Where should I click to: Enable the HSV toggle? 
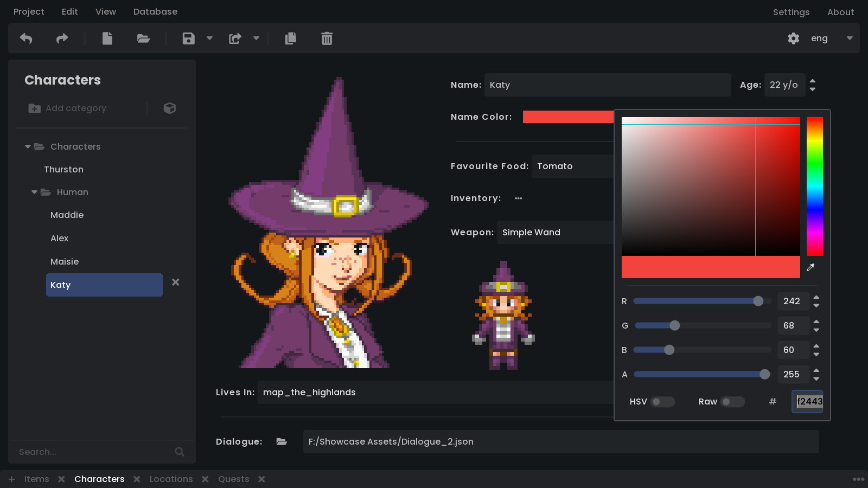[663, 402]
